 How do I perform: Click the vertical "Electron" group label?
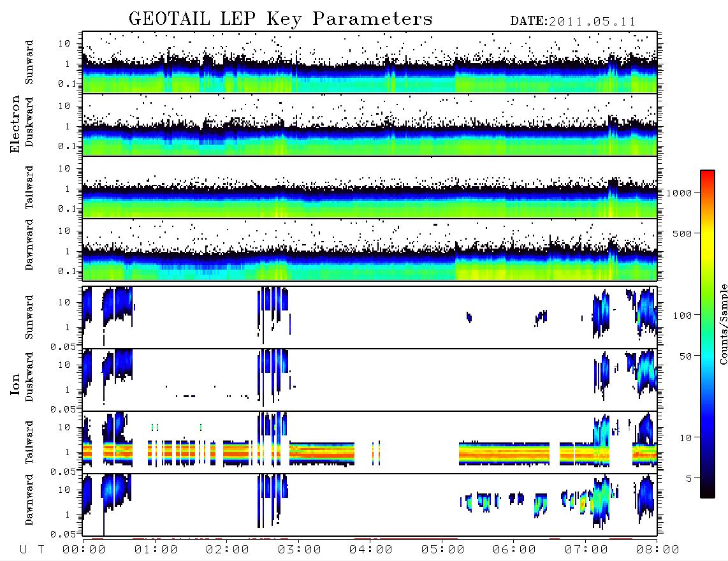15,124
